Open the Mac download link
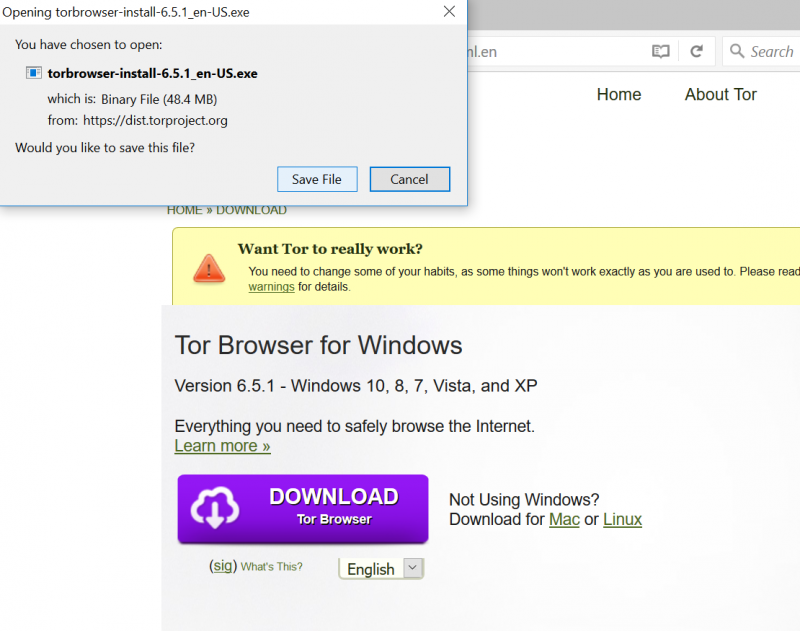This screenshot has height=631, width=800. point(564,519)
